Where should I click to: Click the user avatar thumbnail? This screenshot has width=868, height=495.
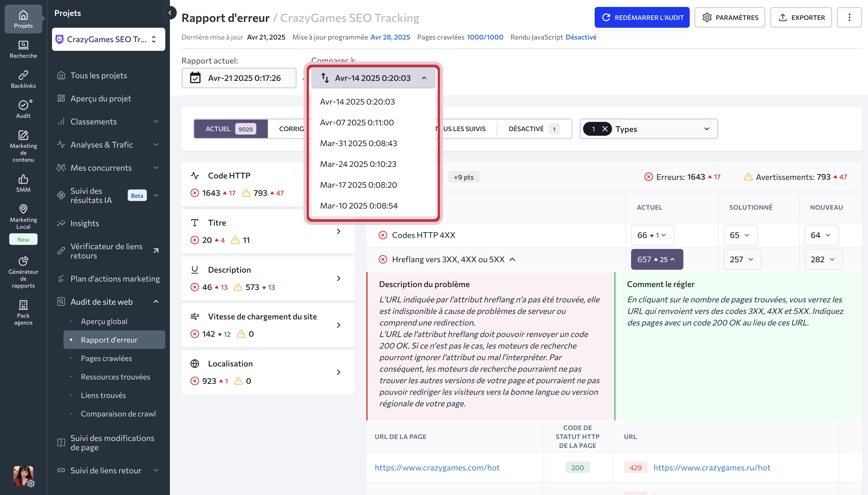(23, 476)
